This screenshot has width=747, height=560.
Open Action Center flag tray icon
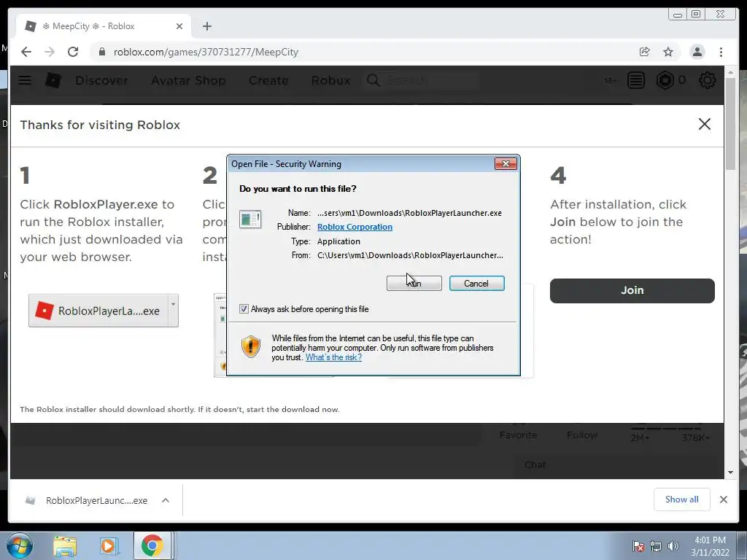(x=638, y=546)
